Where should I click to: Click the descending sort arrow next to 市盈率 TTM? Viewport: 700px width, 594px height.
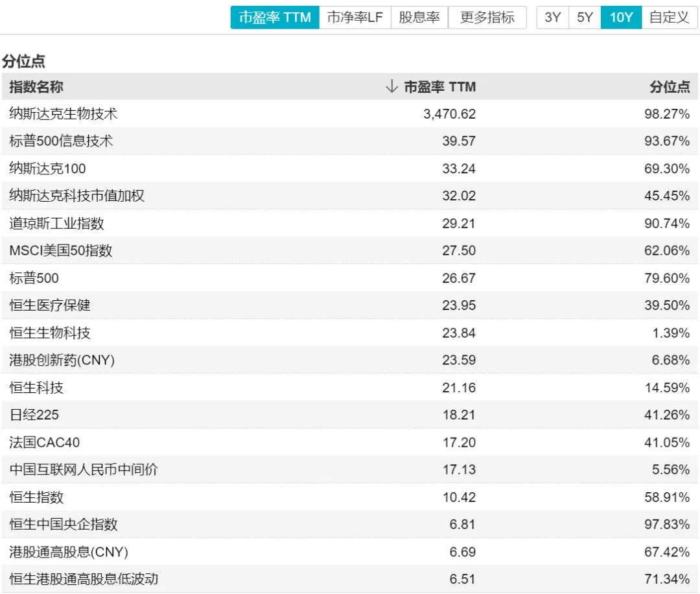[391, 86]
